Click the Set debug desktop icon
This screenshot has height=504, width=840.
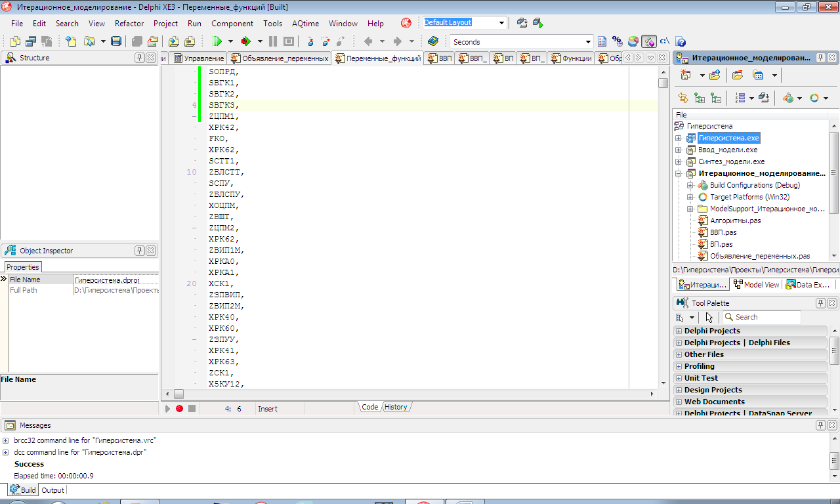tap(538, 22)
